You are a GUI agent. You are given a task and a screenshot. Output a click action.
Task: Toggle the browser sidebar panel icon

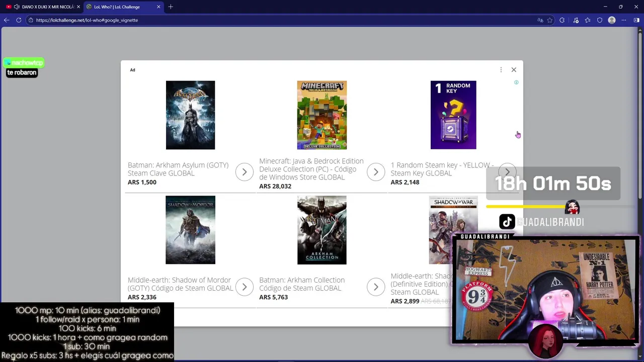636,20
